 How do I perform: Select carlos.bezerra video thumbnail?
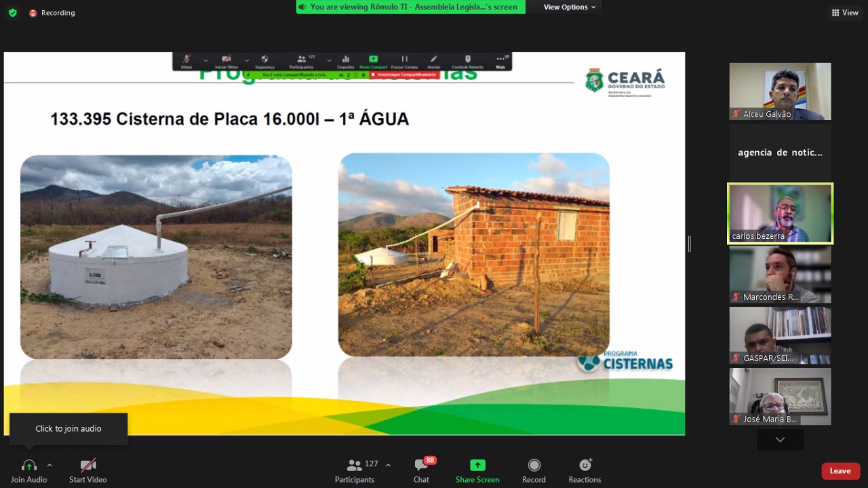pos(780,213)
